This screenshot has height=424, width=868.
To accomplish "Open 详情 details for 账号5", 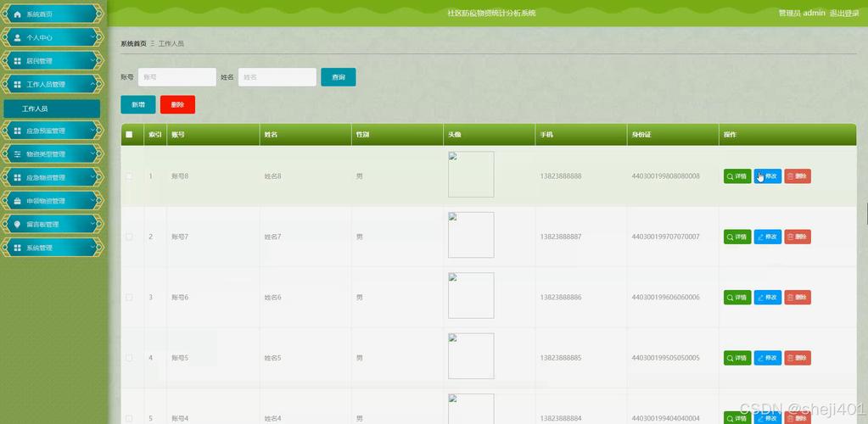I will coord(737,358).
